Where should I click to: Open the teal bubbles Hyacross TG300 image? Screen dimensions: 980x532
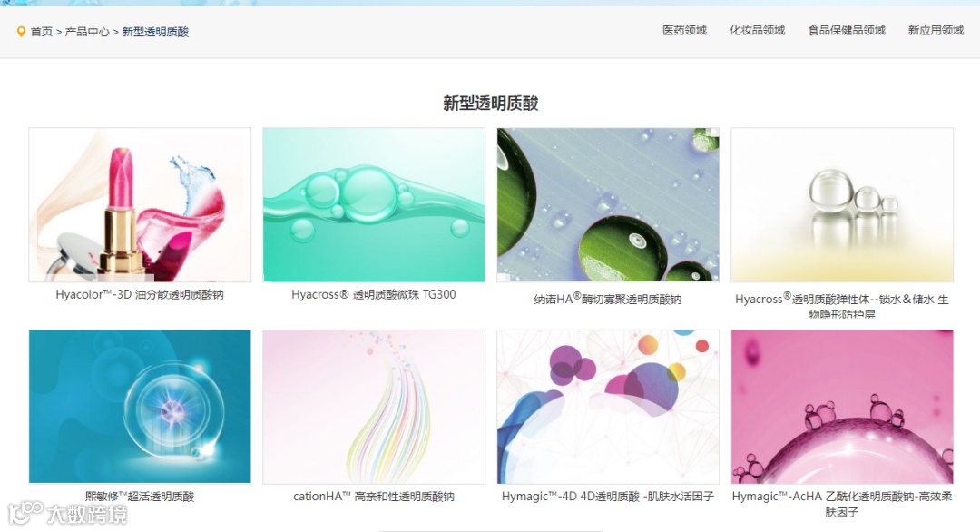(x=374, y=205)
